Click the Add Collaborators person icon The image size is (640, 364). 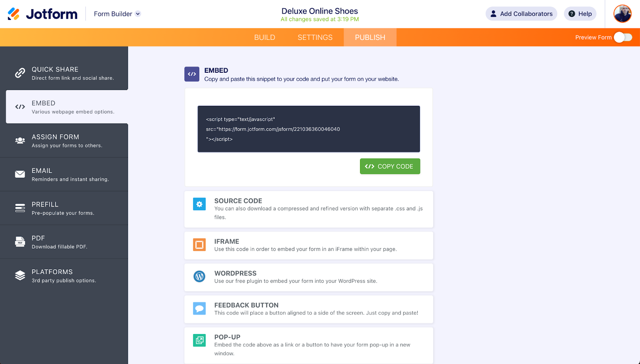[x=494, y=14]
